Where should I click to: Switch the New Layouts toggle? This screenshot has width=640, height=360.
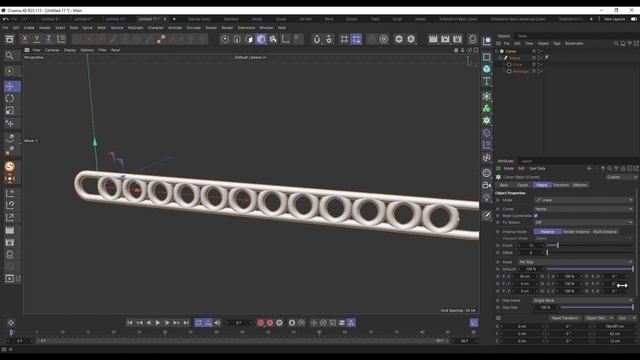click(634, 19)
